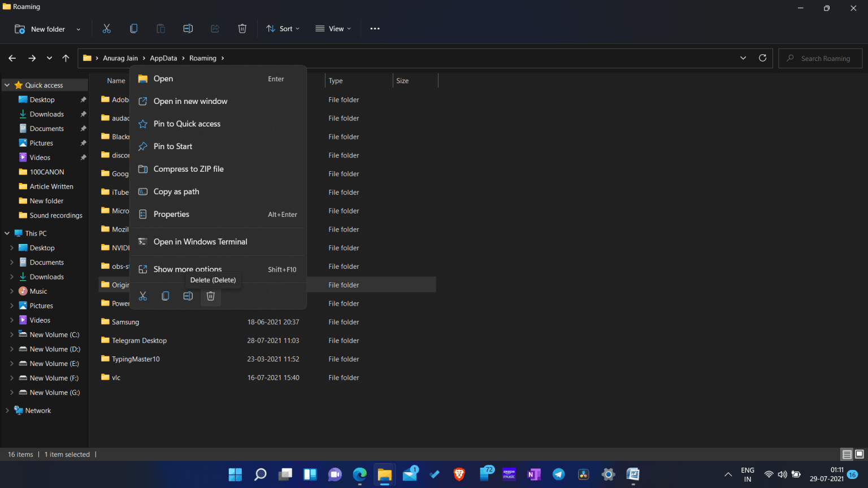The width and height of the screenshot is (868, 488).
Task: Open the Sort dropdown
Action: coord(283,28)
